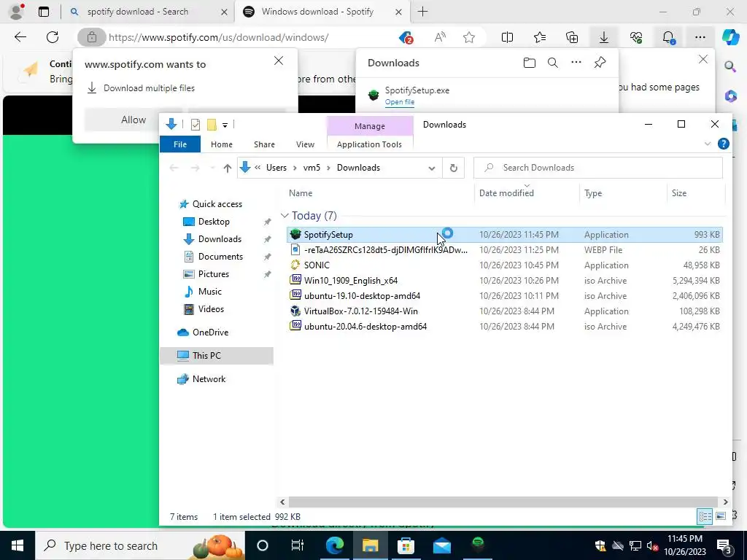The height and width of the screenshot is (560, 747).
Task: Switch to details view layout icon
Action: click(x=705, y=516)
